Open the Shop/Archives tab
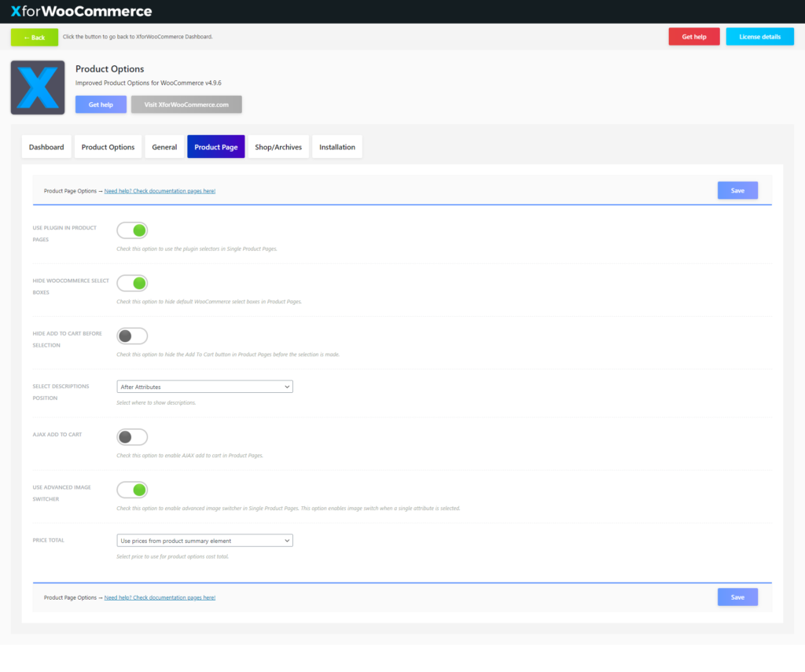This screenshot has width=805, height=672. [278, 147]
